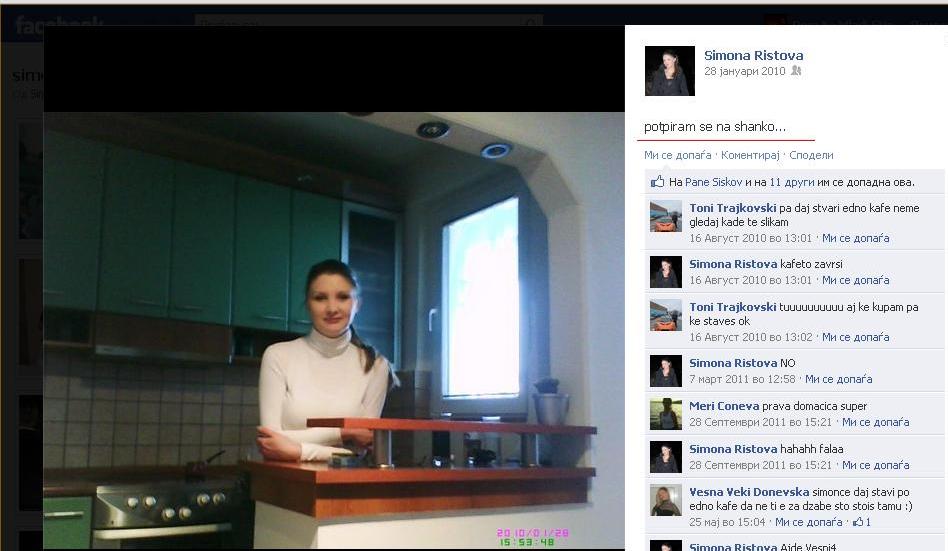Image resolution: width=948 pixels, height=551 pixels.
Task: Click the like count thumb icon on Vesna's comment
Action: (857, 522)
